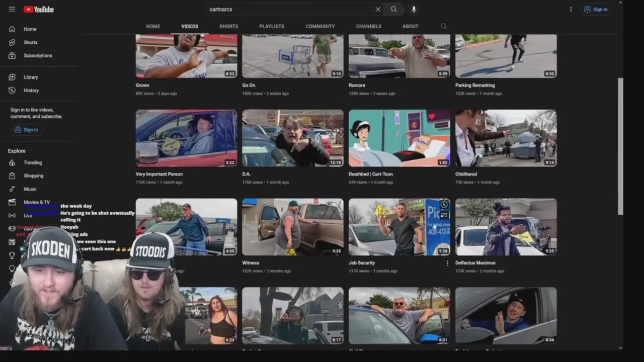Open the 6:31 duration video thumbnail
Viewport: 644px width, 362px height.
point(399,316)
